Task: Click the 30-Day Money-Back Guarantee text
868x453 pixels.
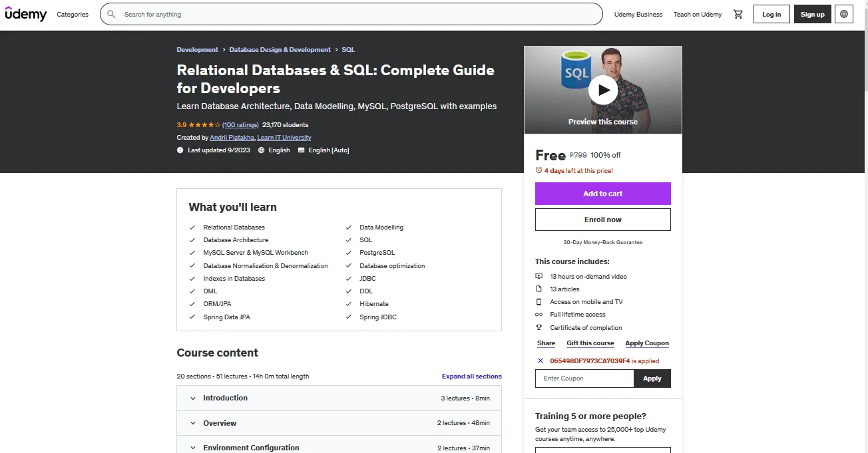Action: [603, 243]
